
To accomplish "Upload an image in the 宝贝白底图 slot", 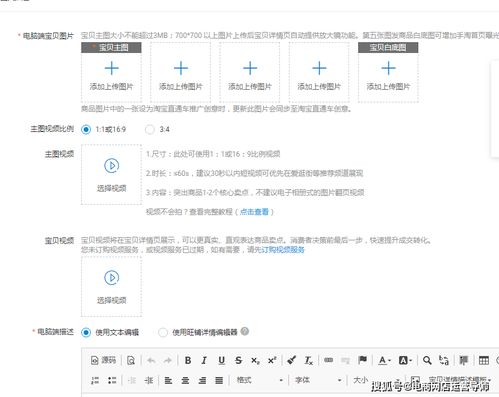I will pyautogui.click(x=388, y=72).
